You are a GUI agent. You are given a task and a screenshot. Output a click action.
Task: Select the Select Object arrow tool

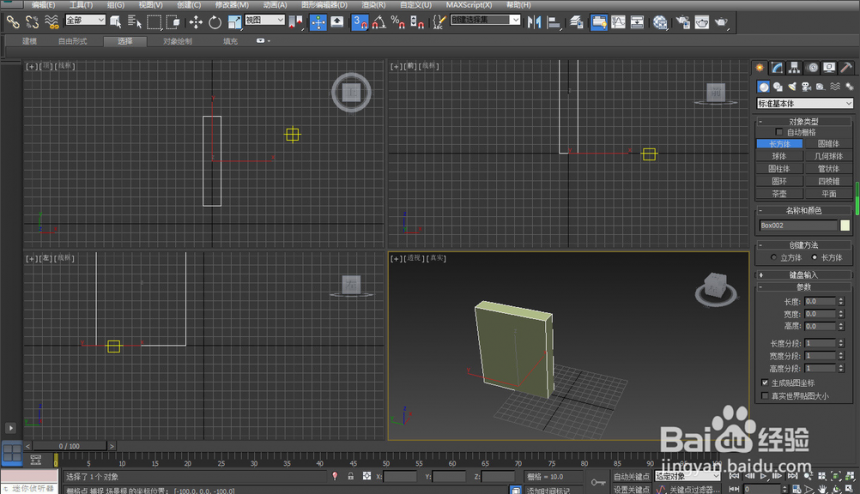[x=116, y=22]
